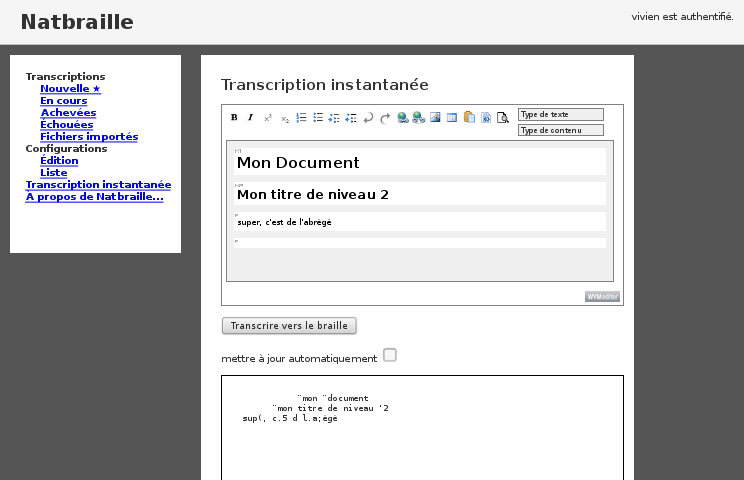This screenshot has width=744, height=480.
Task: Go to Transcription instantanée in the sidebar
Action: point(98,185)
